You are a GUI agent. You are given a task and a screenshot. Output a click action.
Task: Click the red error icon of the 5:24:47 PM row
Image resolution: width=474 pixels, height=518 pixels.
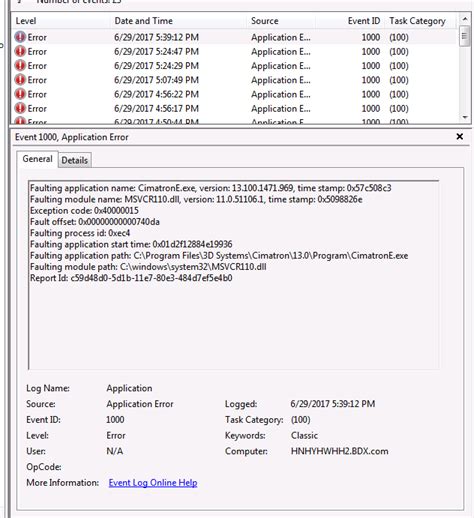tap(20, 52)
